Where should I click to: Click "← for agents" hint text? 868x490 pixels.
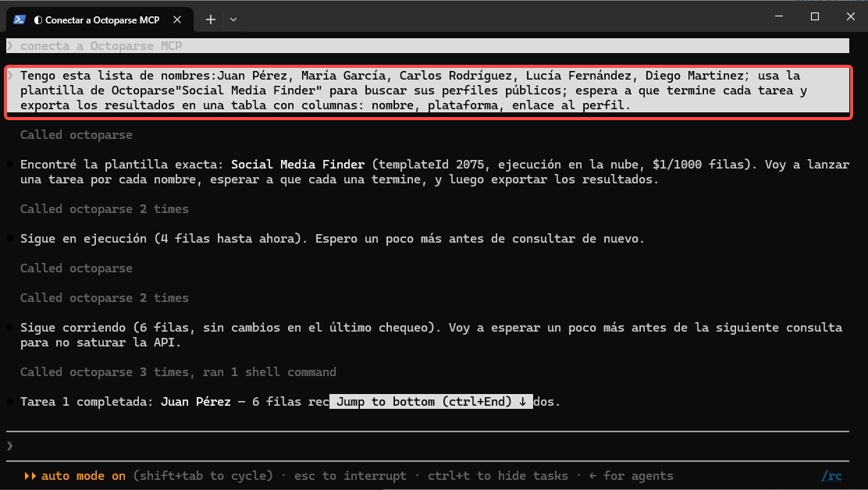[x=631, y=476]
